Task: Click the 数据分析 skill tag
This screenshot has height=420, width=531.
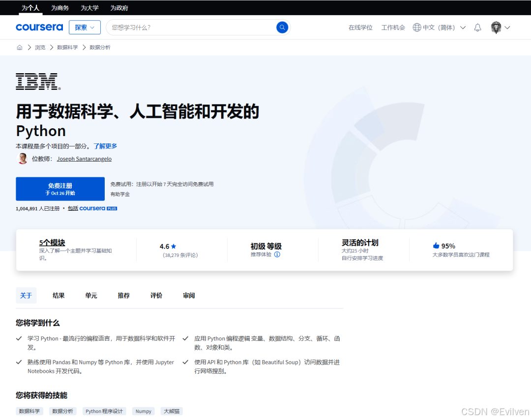Action: 62,411
